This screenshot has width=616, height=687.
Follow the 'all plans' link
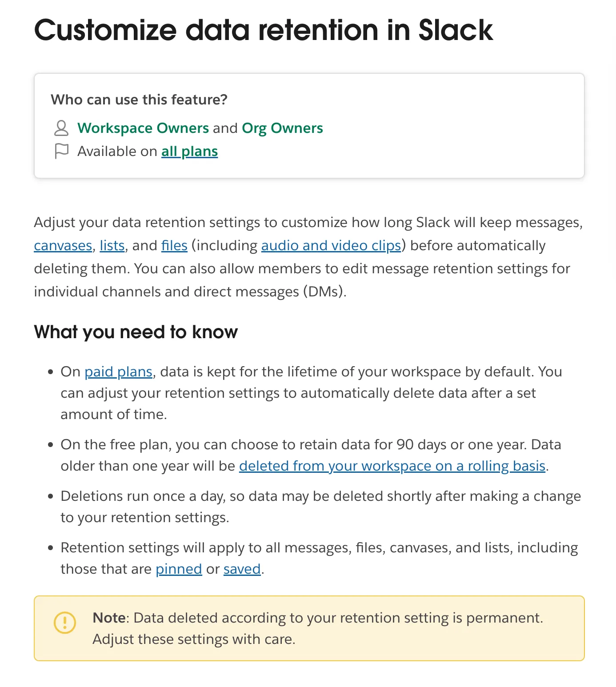189,152
